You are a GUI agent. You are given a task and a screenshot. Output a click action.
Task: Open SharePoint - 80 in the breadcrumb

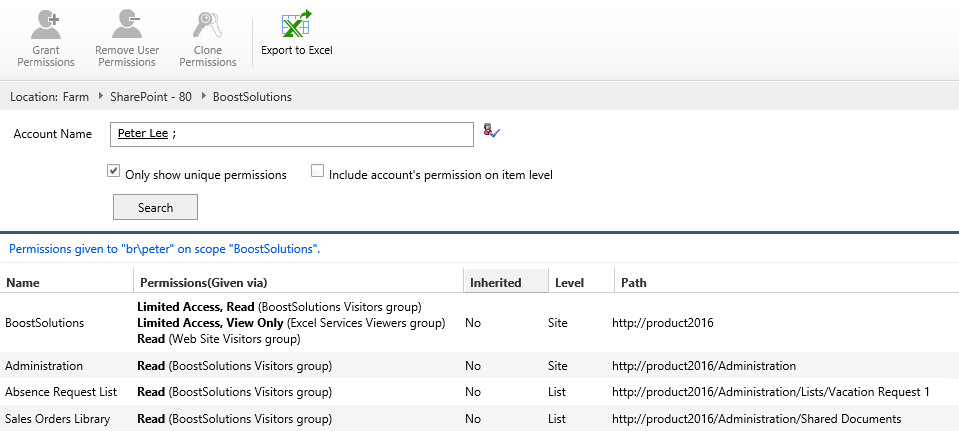pos(151,97)
